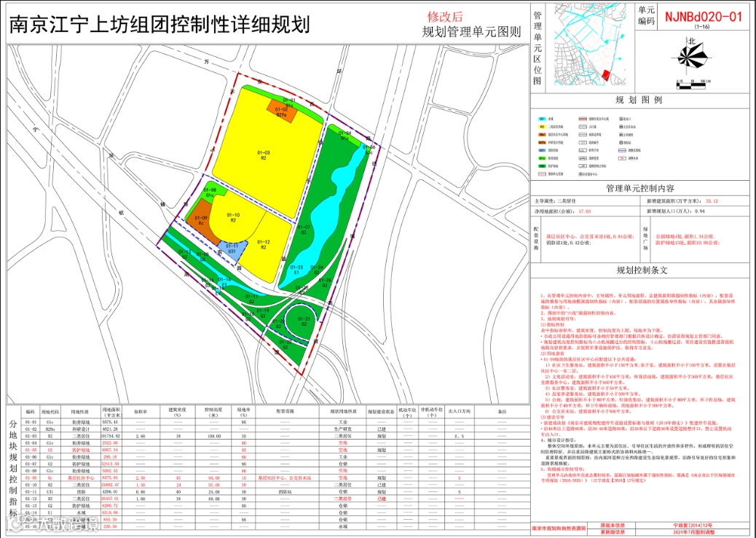
Task: Click row code 01-09 in the table
Action: click(x=31, y=477)
